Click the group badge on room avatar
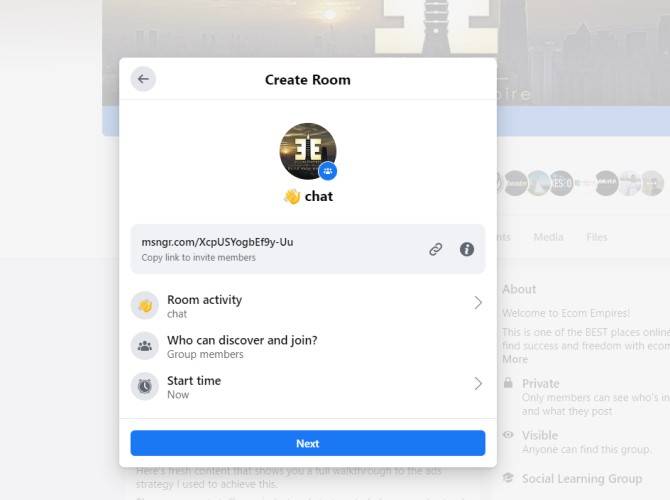This screenshot has width=670, height=500. click(328, 171)
